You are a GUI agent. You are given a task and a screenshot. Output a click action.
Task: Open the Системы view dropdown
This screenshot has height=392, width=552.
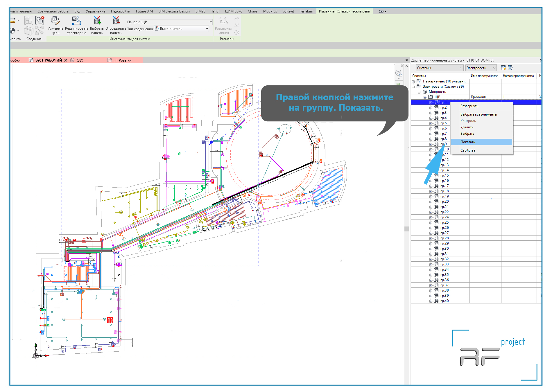439,68
